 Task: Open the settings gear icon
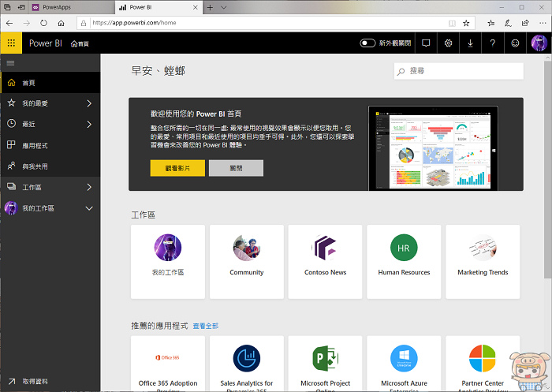pyautogui.click(x=448, y=43)
